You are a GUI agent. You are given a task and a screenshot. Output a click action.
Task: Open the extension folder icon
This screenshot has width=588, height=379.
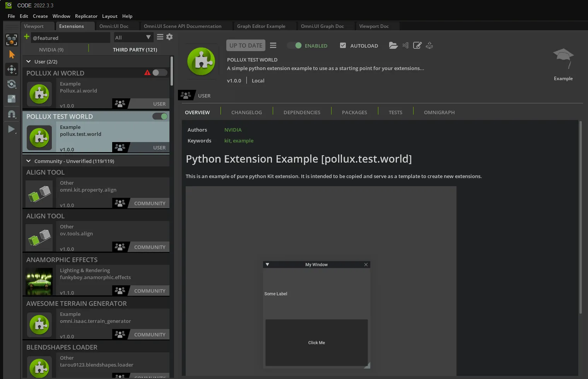(x=393, y=45)
